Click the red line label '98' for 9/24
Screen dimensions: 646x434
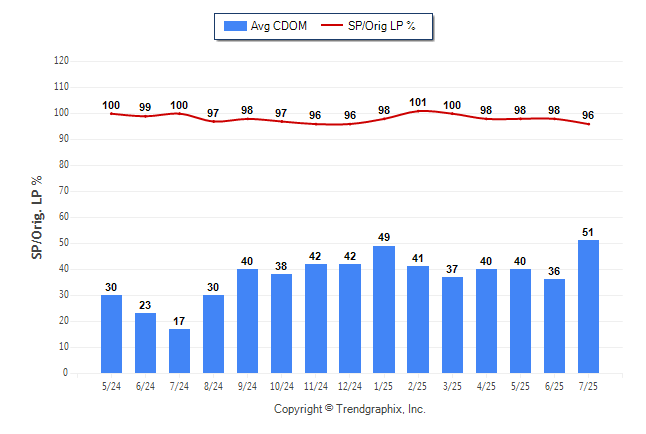pyautogui.click(x=247, y=110)
